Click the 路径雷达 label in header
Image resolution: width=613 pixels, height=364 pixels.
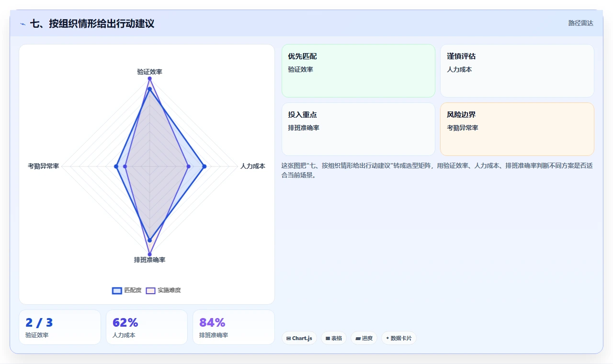[x=580, y=23]
